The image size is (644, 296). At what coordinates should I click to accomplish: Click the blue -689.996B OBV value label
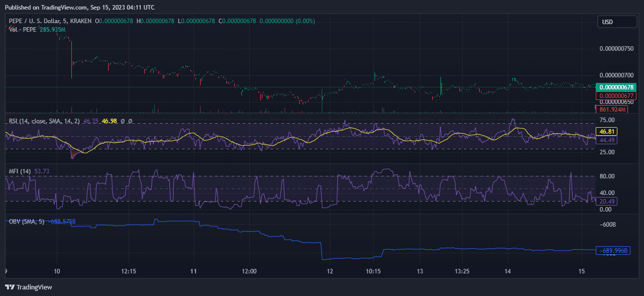[x=612, y=250]
